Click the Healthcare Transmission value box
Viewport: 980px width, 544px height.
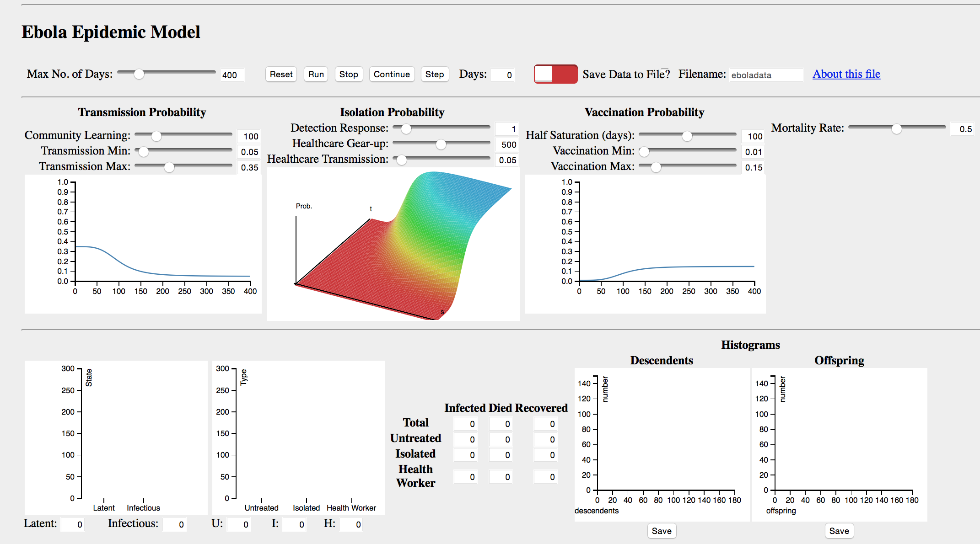point(506,160)
